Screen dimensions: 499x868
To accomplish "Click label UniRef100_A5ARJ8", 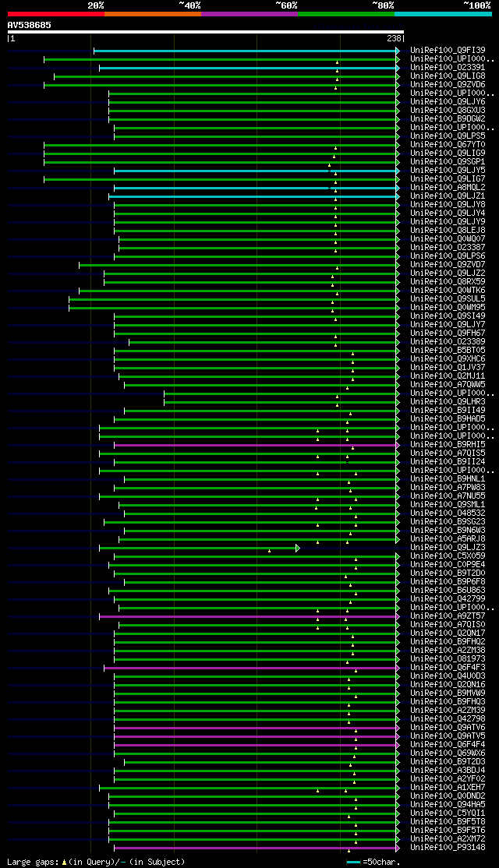I will click(x=448, y=538).
